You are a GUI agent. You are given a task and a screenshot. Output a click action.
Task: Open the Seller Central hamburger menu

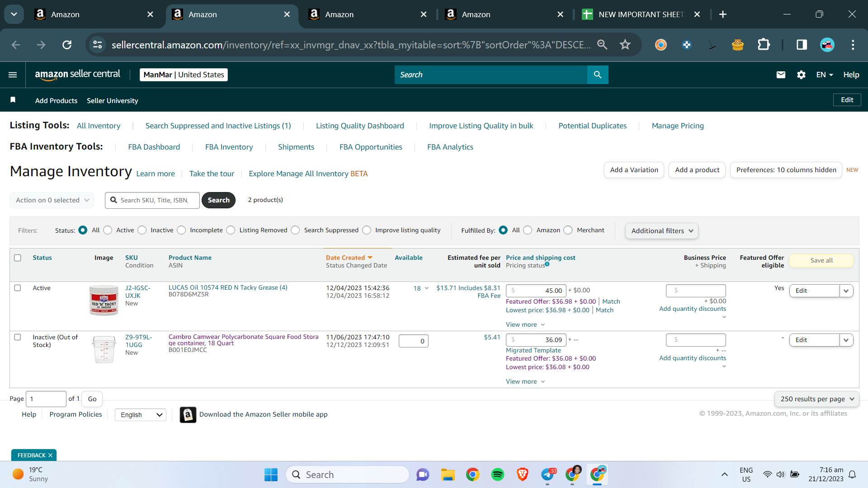pos(13,75)
